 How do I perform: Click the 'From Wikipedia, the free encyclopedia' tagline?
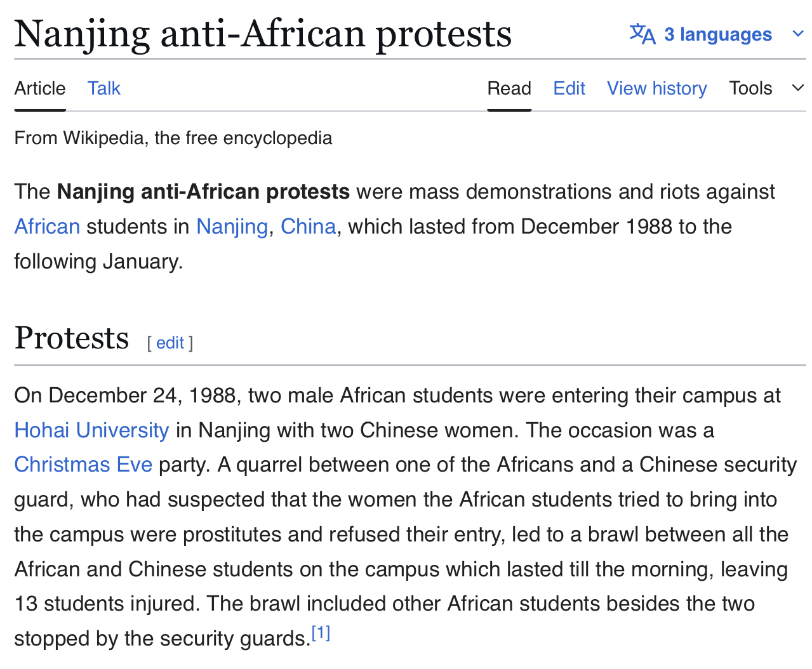click(173, 138)
